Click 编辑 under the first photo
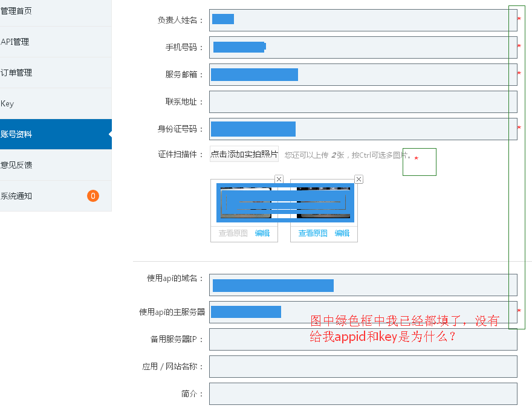 262,233
